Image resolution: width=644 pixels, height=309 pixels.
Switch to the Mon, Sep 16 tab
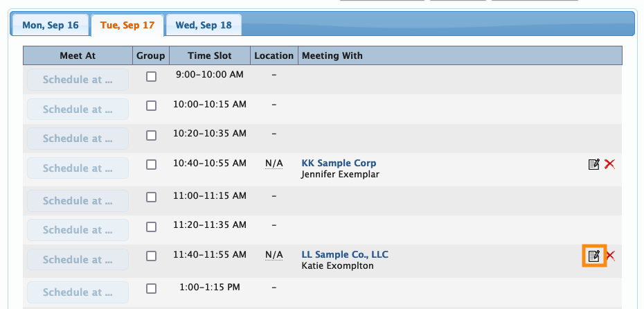(x=51, y=26)
